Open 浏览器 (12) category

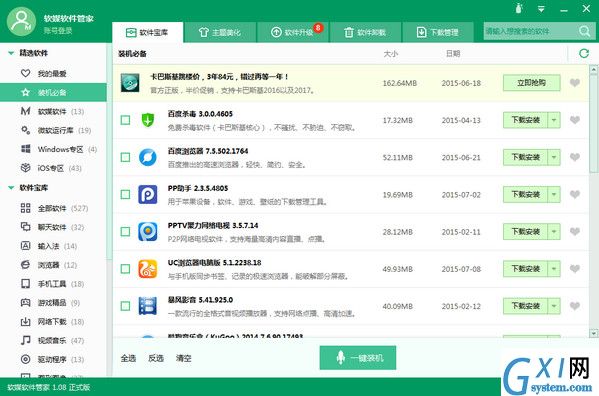[x=49, y=265]
